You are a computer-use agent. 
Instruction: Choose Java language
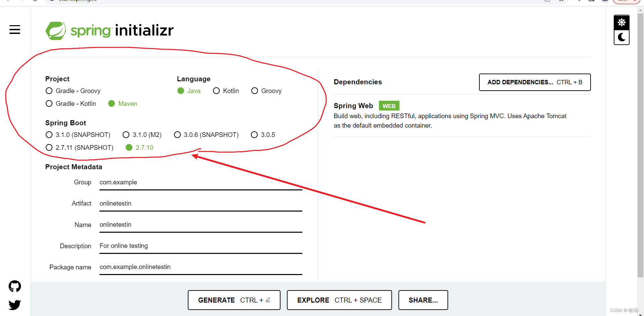coord(189,91)
